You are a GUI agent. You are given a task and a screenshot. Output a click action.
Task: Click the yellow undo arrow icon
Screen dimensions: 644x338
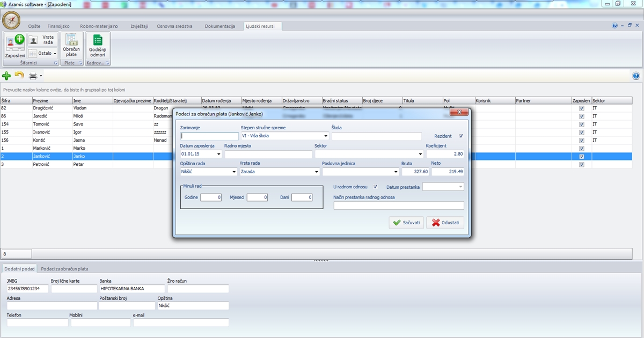tap(19, 76)
